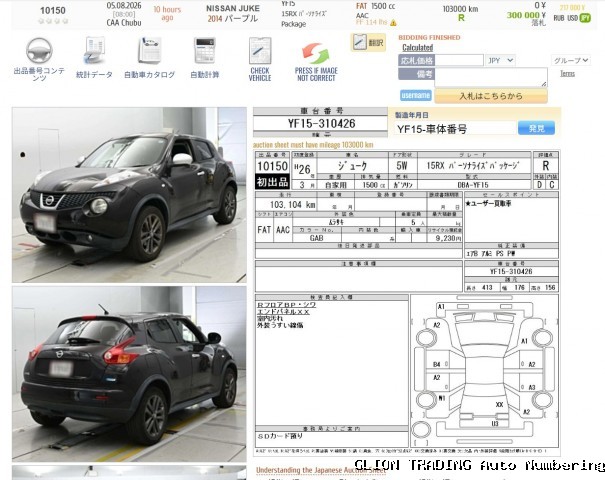
Task: Click the BIDDING FINISHED status text
Action: 429,37
